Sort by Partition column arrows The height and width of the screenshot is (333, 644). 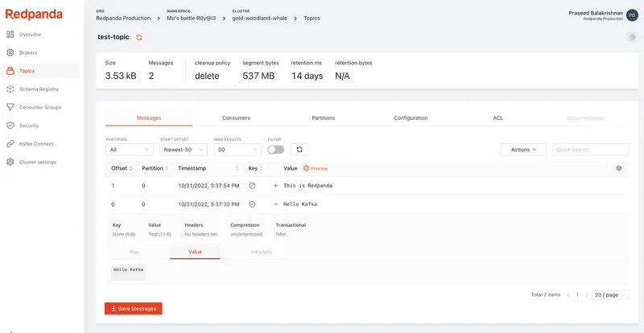[x=167, y=168]
